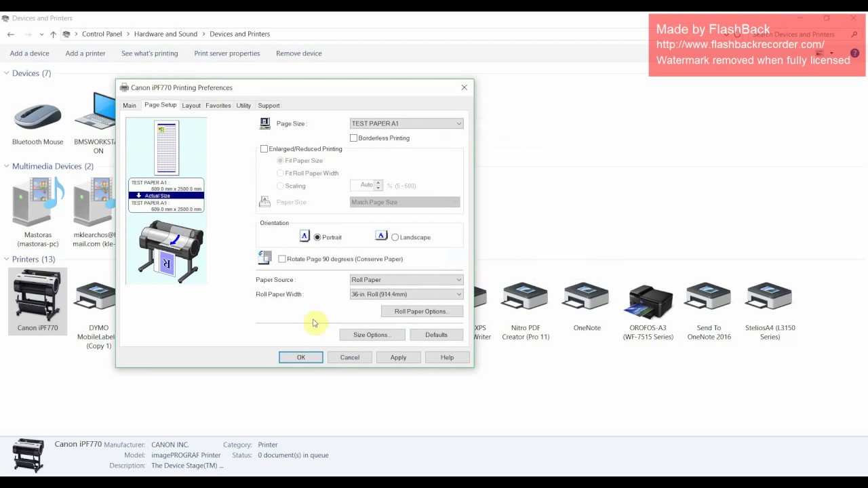Screen dimensions: 868x488
Task: Select the mklearchos multimedia device icon
Action: [95, 202]
